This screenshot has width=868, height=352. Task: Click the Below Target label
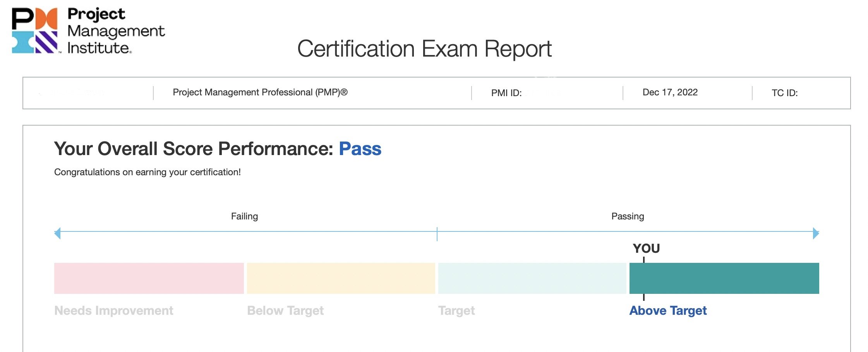pyautogui.click(x=285, y=311)
